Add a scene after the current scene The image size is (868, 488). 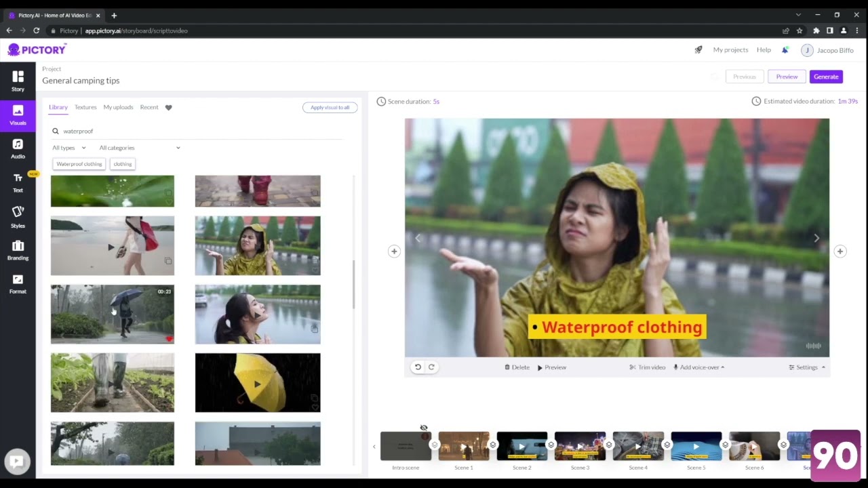(x=840, y=251)
